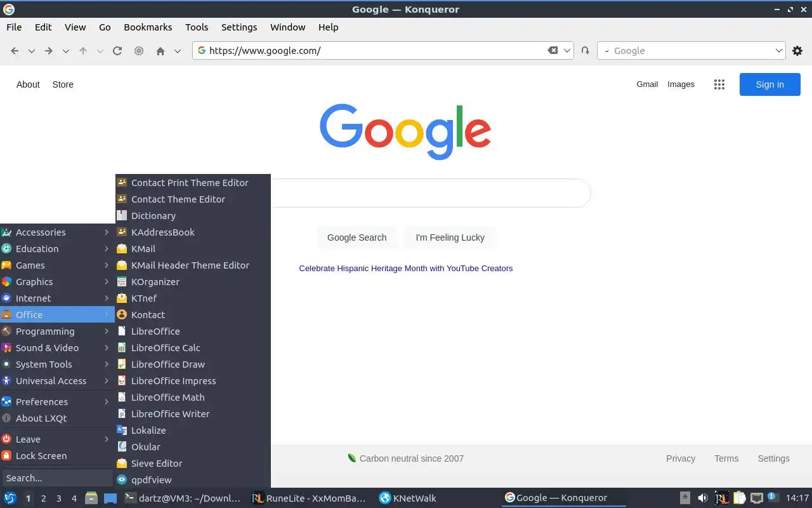This screenshot has width=812, height=508.
Task: Open the View menu
Action: point(75,27)
